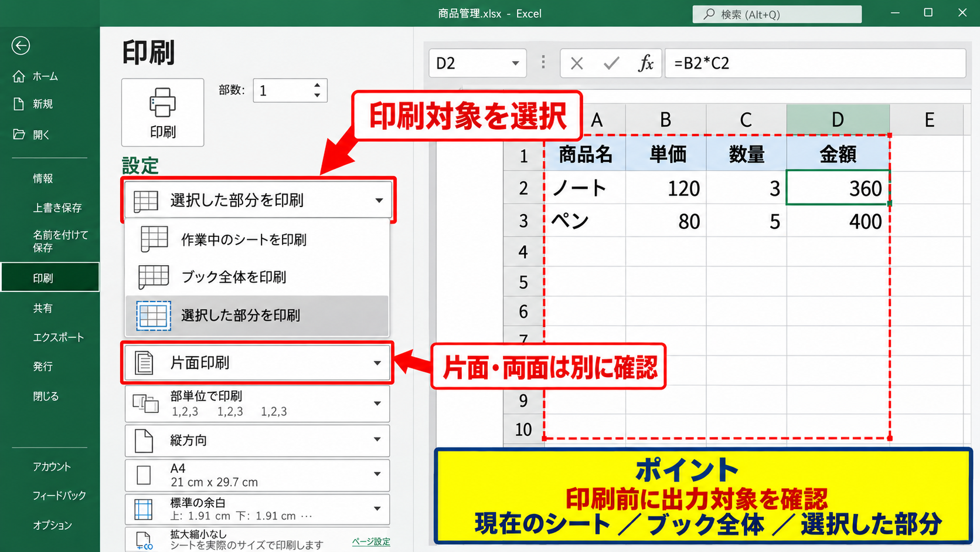Viewport: 980px width, 552px height.
Task: Click the collated pages icon next to 部単位で印刷
Action: tap(145, 404)
